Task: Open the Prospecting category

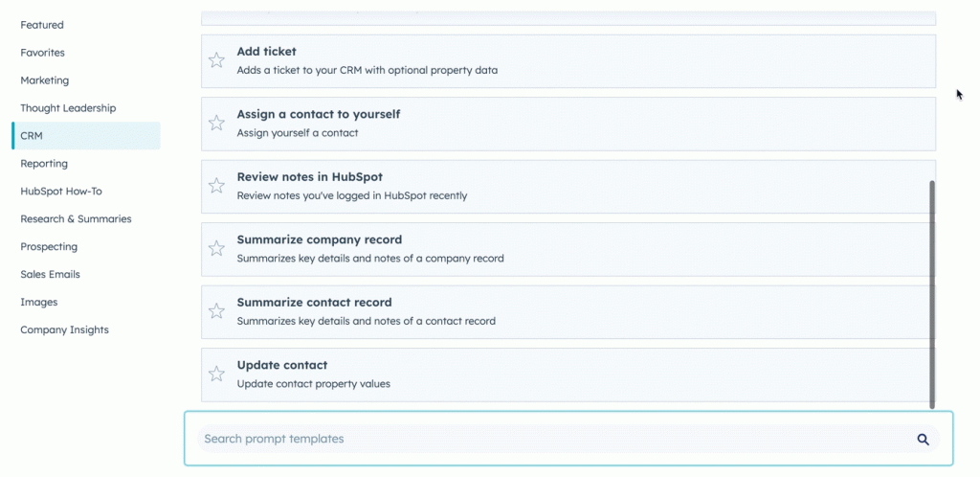Action: (49, 247)
